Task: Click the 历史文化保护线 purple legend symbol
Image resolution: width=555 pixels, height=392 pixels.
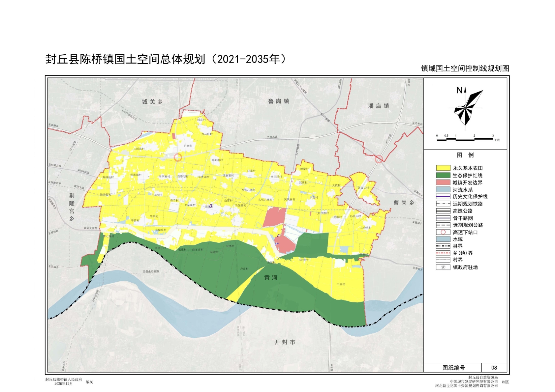Action: tap(443, 197)
